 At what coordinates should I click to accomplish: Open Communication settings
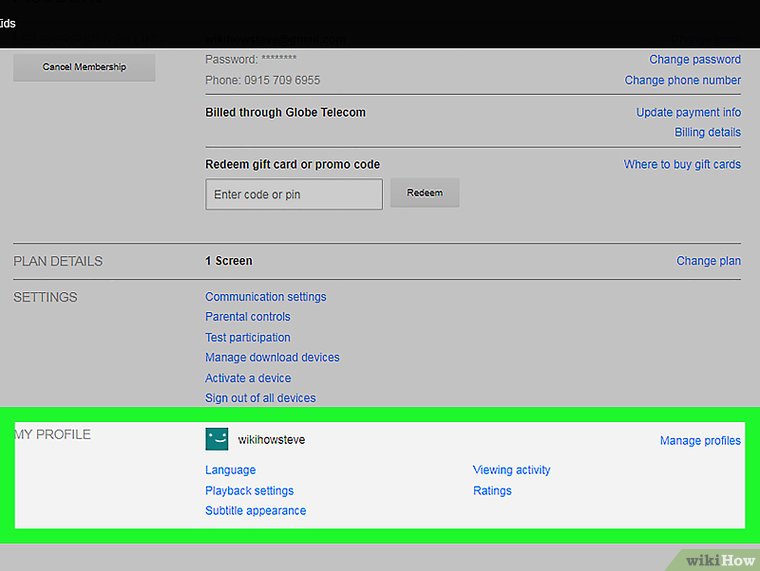pos(265,297)
